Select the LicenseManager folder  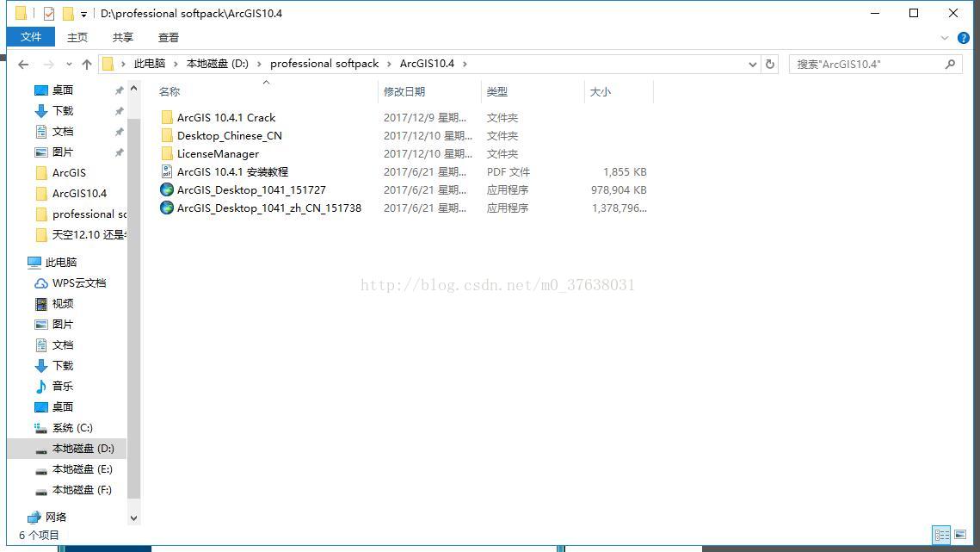[x=218, y=154]
